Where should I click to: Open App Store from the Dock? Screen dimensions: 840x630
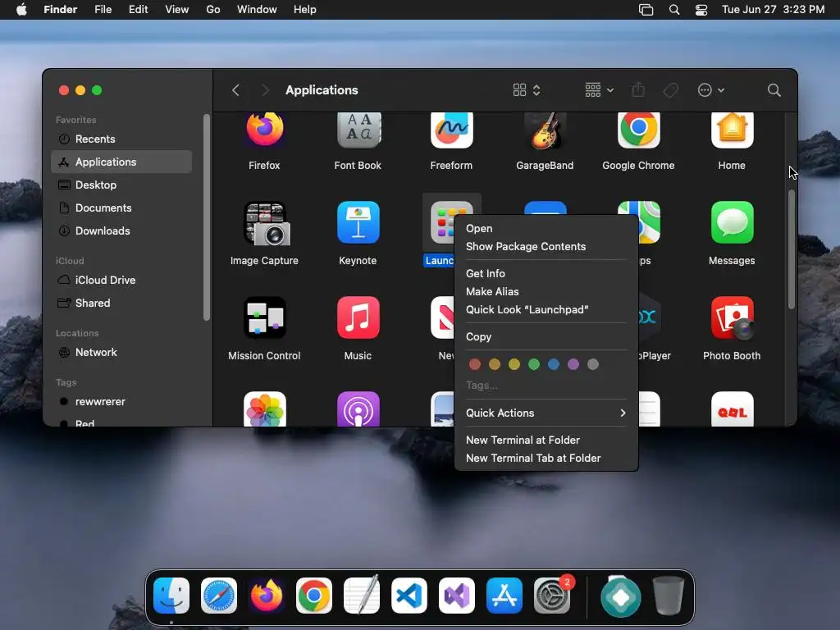tap(504, 596)
